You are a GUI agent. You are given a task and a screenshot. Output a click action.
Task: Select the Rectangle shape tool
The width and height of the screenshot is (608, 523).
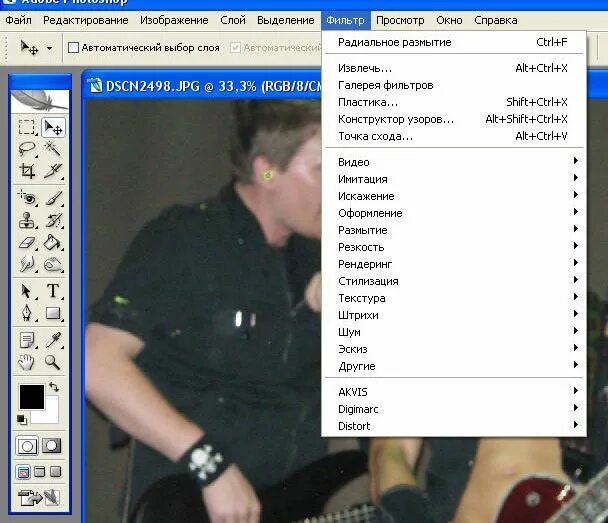pos(53,313)
